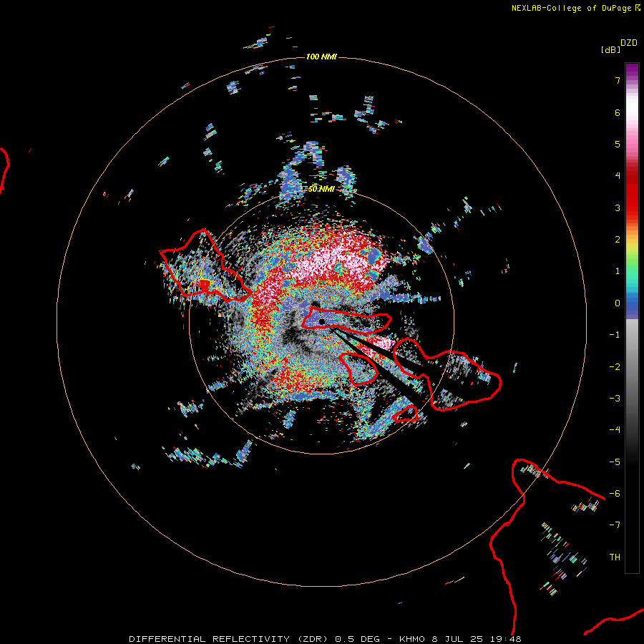
Task: Click the blue zero band of the color bar
Action: [632, 306]
